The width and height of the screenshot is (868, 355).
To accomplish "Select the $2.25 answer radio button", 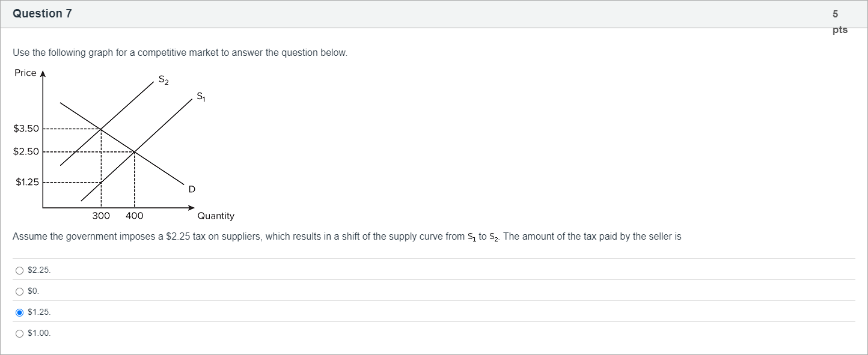I will pyautogui.click(x=20, y=270).
